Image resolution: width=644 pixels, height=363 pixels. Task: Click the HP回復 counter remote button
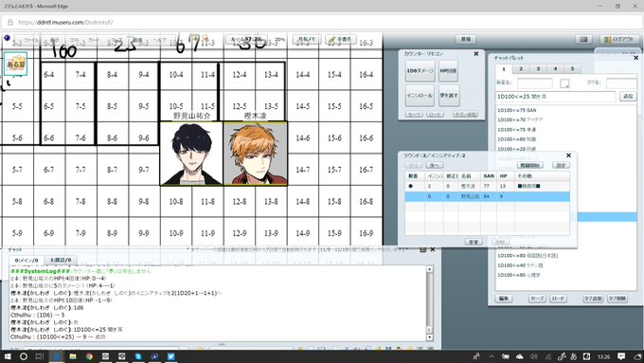coord(449,71)
